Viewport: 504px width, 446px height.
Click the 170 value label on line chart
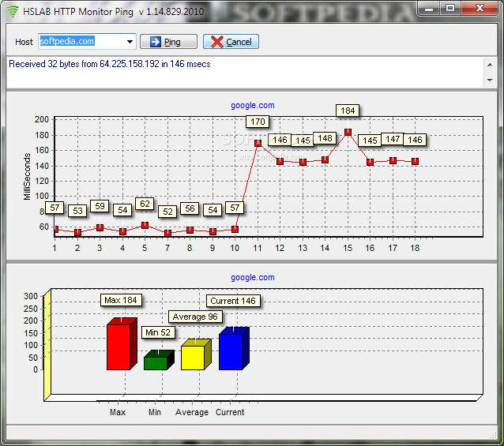(258, 122)
